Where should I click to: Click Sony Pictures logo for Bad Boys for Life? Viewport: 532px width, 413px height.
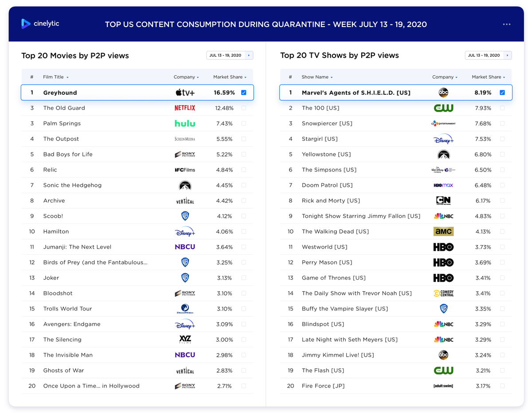(185, 154)
